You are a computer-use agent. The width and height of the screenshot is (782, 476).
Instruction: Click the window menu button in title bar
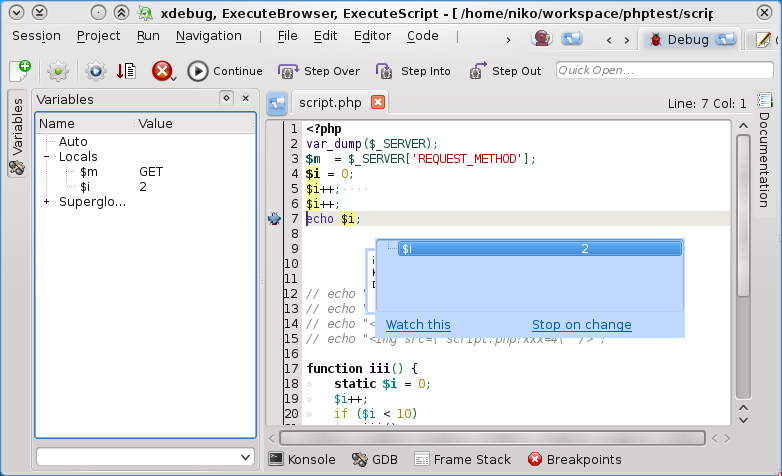tap(16, 12)
